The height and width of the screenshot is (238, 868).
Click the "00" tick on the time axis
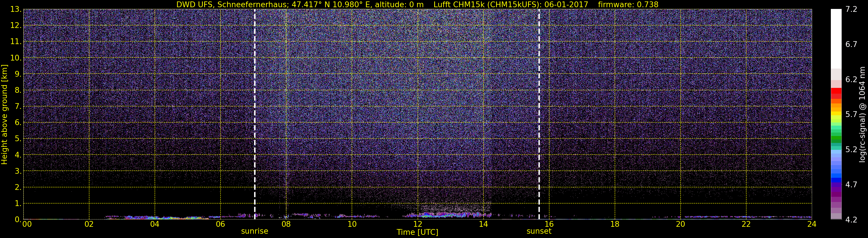coord(27,224)
